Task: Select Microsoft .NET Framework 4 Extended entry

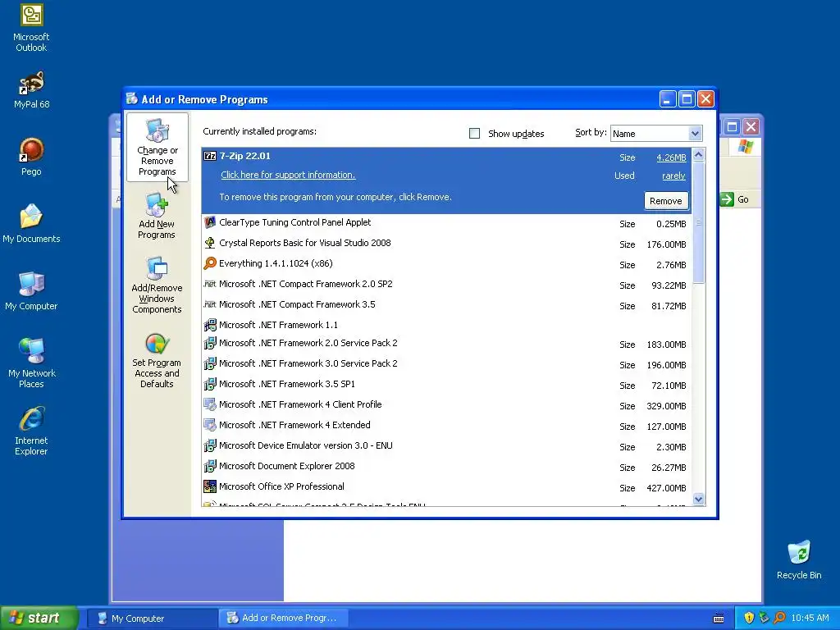Action: point(446,426)
